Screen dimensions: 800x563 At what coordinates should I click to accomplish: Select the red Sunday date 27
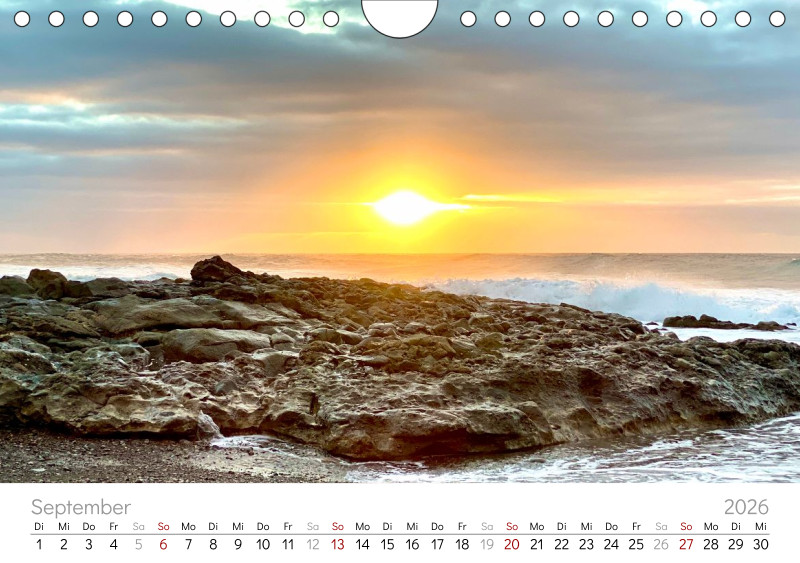click(x=686, y=545)
